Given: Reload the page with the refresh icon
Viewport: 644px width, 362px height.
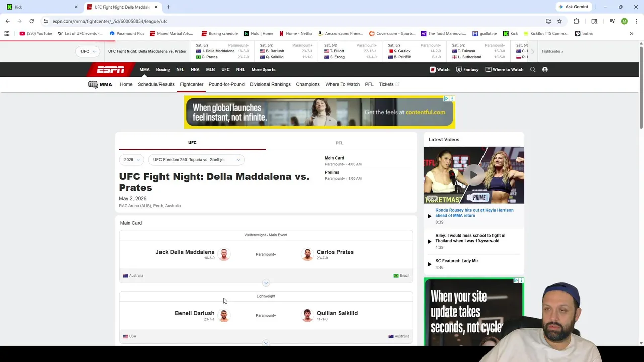Looking at the screenshot, I should click(31, 21).
